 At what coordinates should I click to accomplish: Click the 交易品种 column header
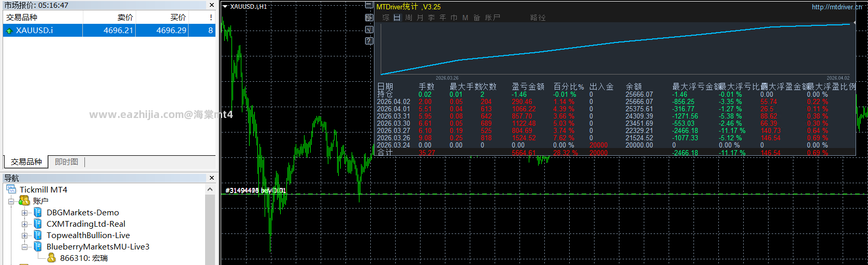pos(43,17)
